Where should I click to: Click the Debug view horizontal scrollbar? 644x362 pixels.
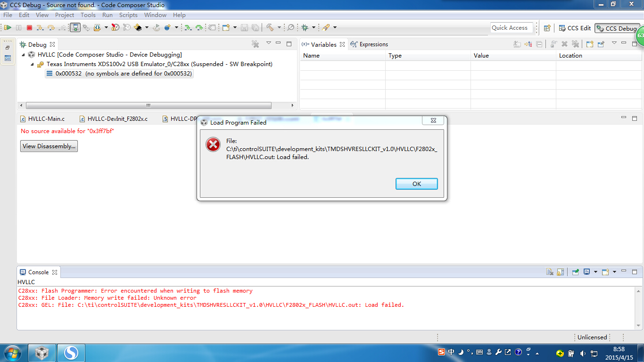(149, 106)
